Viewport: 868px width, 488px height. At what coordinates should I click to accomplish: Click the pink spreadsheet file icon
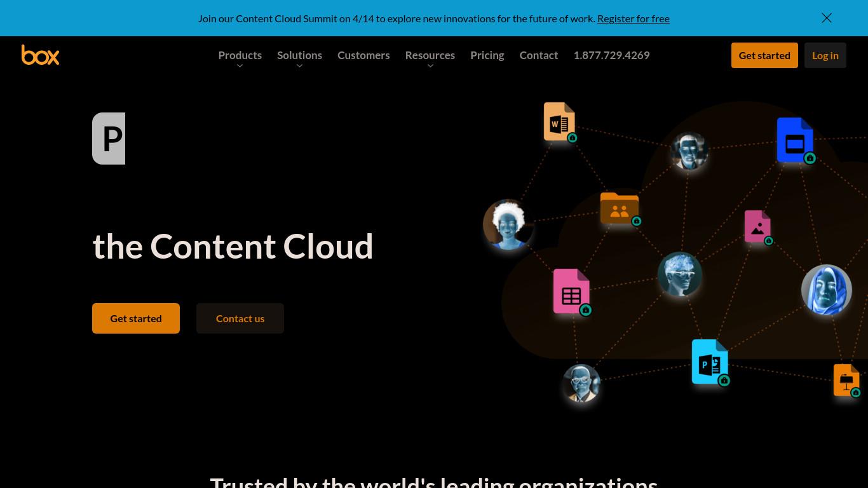[571, 291]
